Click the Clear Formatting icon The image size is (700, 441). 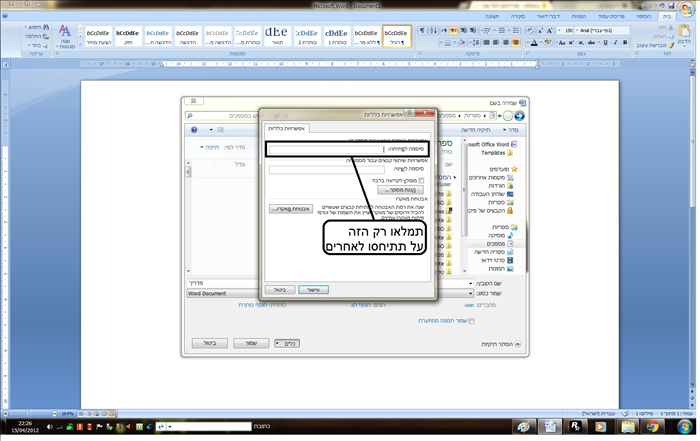coord(530,30)
